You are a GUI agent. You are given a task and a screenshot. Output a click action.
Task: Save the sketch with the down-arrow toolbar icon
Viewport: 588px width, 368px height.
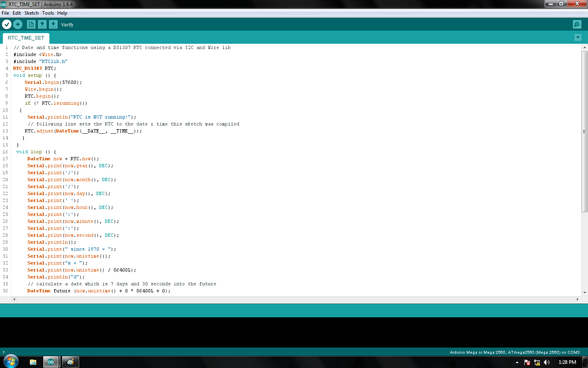pos(53,25)
